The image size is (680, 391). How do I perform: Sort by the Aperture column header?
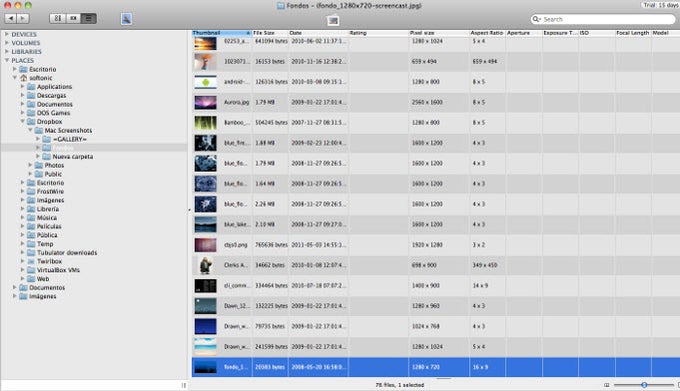[x=523, y=33]
